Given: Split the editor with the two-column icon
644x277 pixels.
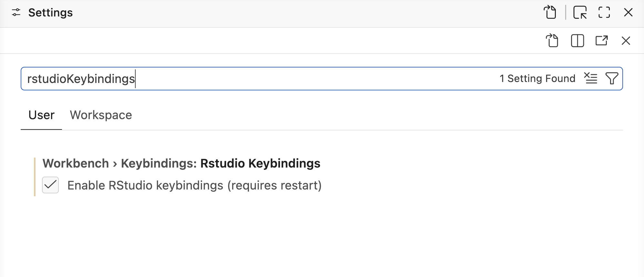Looking at the screenshot, I should pos(577,41).
